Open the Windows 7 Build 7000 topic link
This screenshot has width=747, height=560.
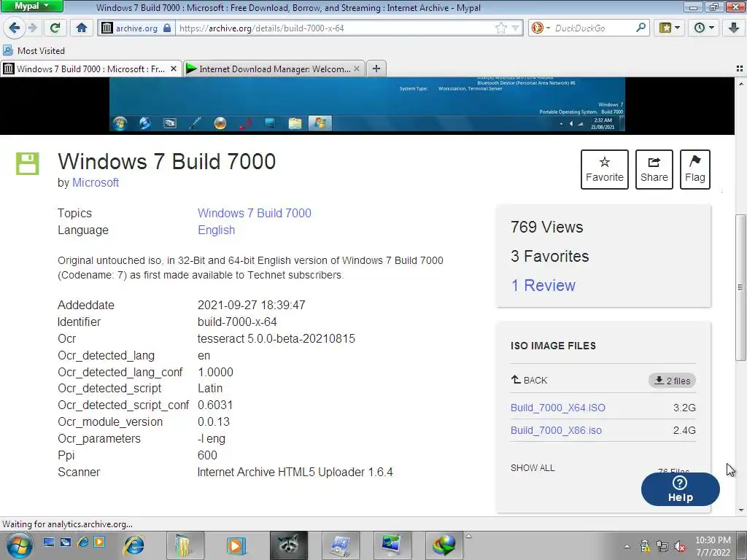tap(255, 213)
